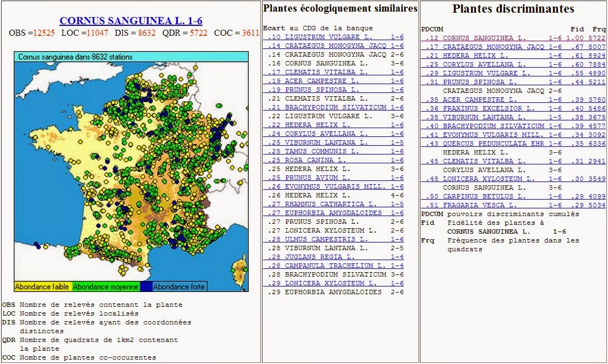Click the text 'COC Nombre de plantes co-occurentes'

coord(79,357)
